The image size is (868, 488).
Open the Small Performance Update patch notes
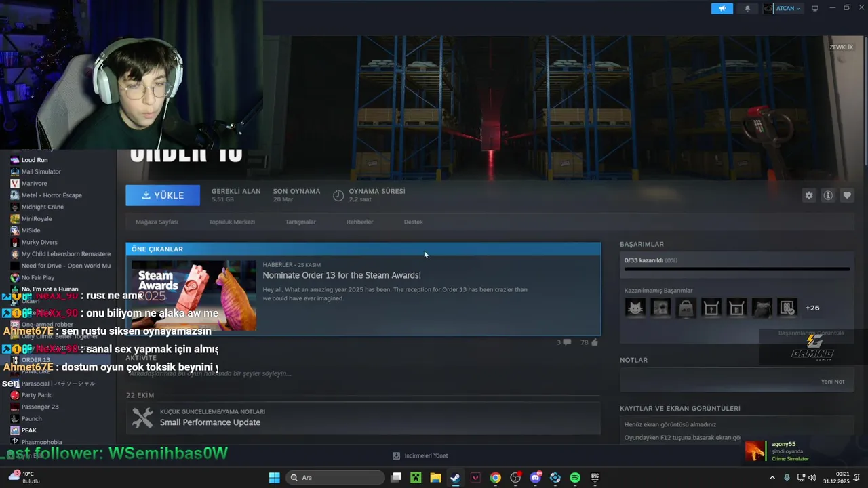(210, 422)
